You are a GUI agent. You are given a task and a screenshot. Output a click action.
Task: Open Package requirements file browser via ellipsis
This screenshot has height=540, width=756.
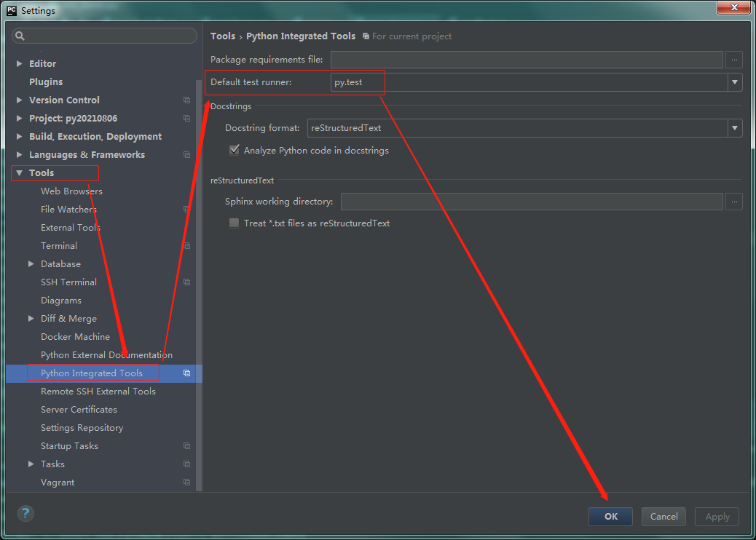(734, 60)
